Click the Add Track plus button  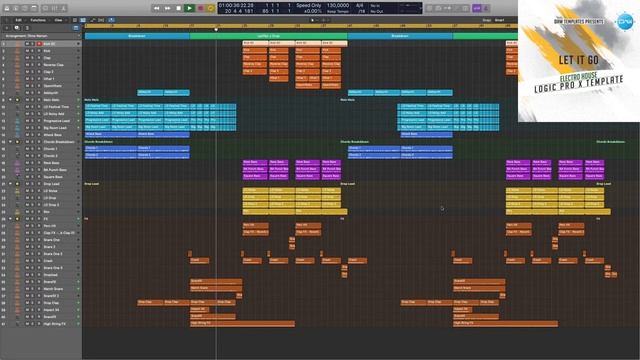[x=7, y=28]
